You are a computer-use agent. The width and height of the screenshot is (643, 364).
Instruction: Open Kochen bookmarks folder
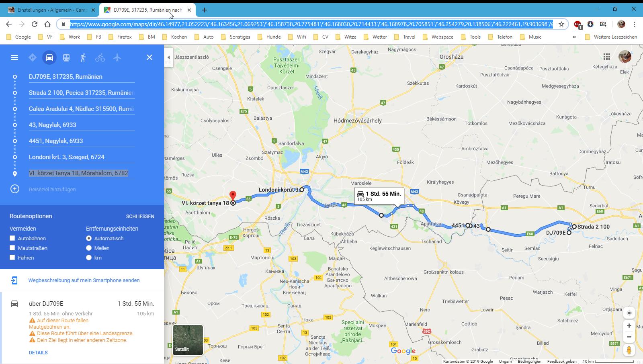174,37
